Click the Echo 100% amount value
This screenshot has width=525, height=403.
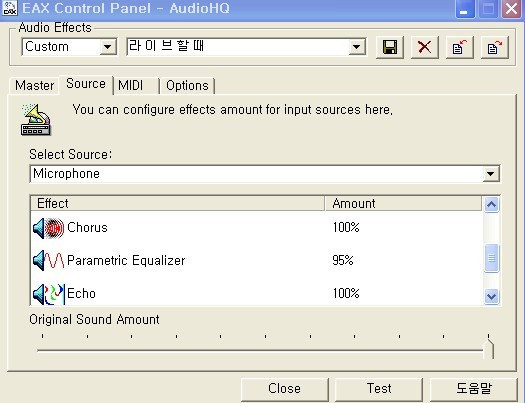346,294
